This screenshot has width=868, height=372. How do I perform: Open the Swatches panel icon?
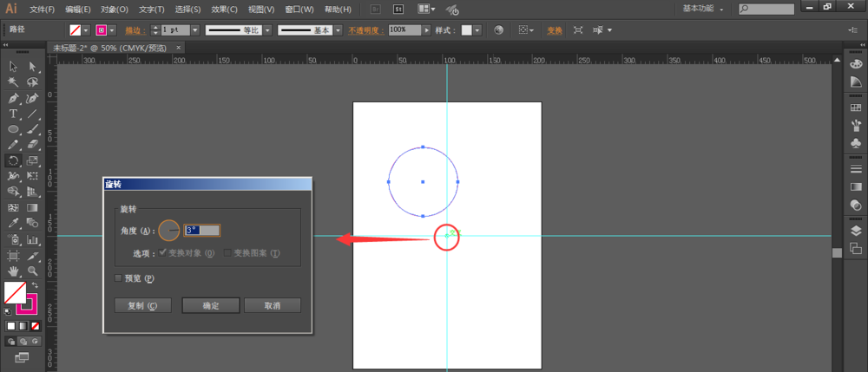click(x=855, y=108)
